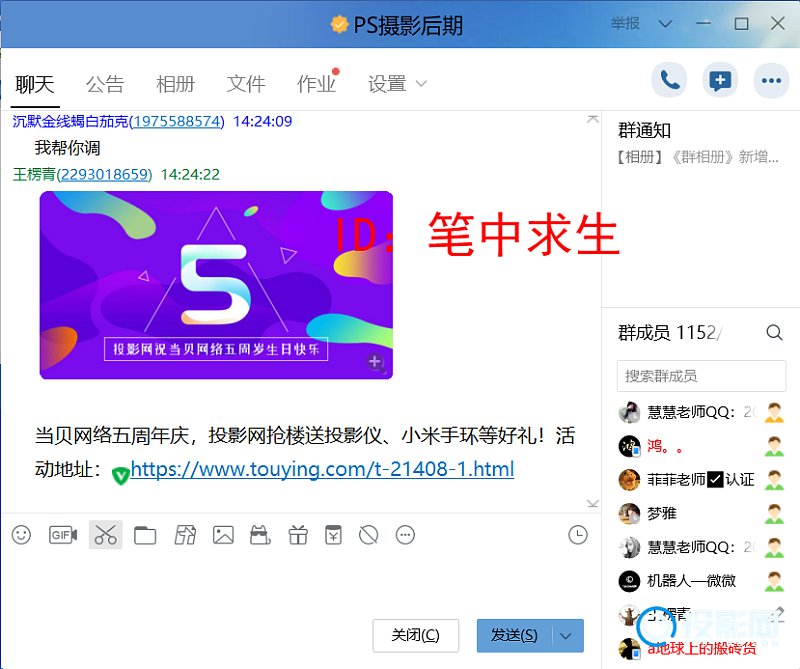This screenshot has width=800, height=669.
Task: Expand the 设置 tab dropdown
Action: pos(421,84)
